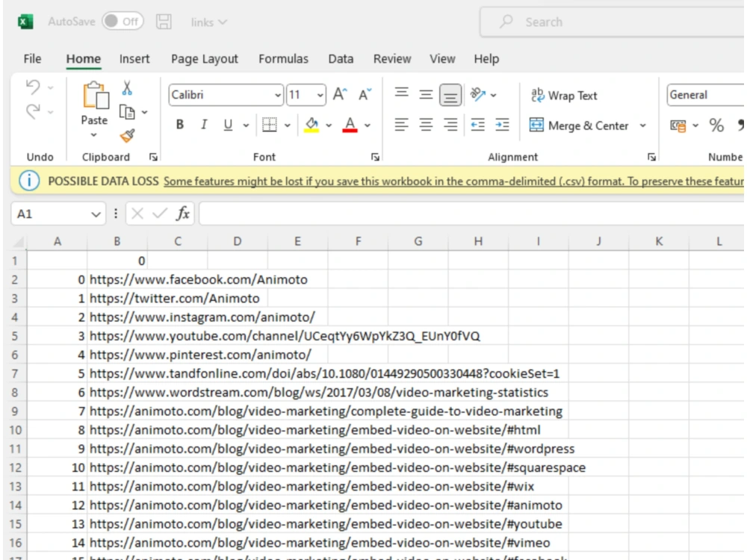Select the column B header

click(x=117, y=241)
